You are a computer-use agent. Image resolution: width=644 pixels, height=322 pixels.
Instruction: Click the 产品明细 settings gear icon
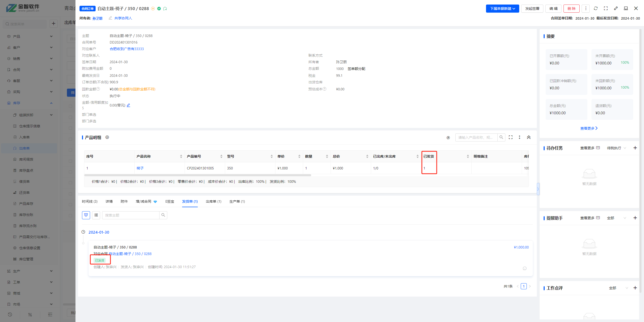[107, 137]
